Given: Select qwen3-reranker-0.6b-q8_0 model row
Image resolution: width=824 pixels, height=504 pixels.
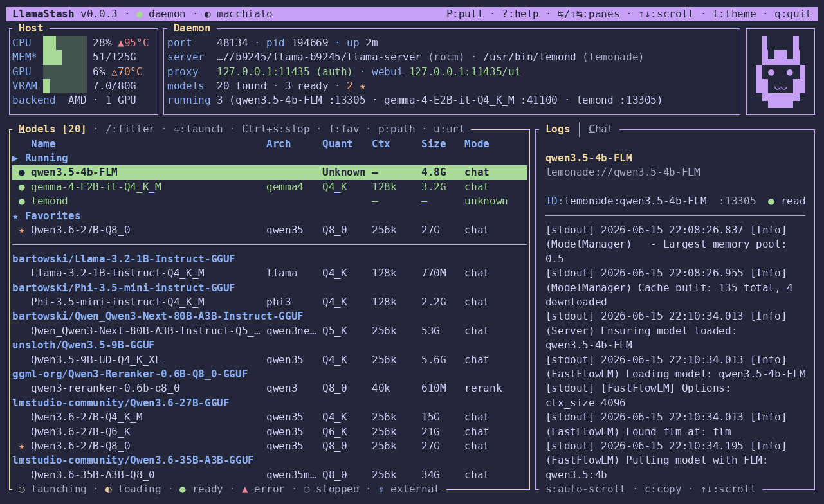Looking at the screenshot, I should point(269,388).
